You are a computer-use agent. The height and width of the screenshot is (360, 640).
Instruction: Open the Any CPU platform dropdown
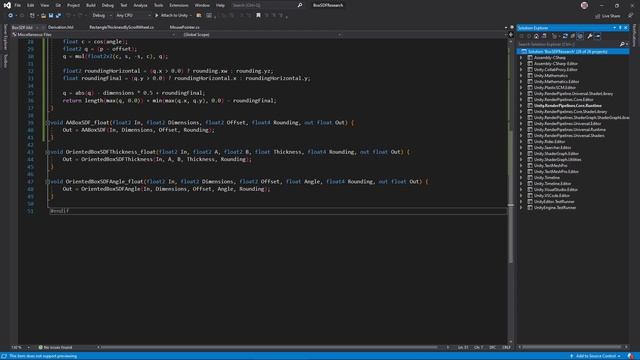[133, 16]
